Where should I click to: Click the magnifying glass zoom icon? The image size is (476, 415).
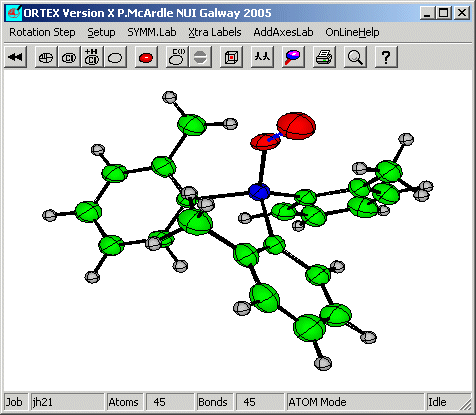tap(355, 57)
